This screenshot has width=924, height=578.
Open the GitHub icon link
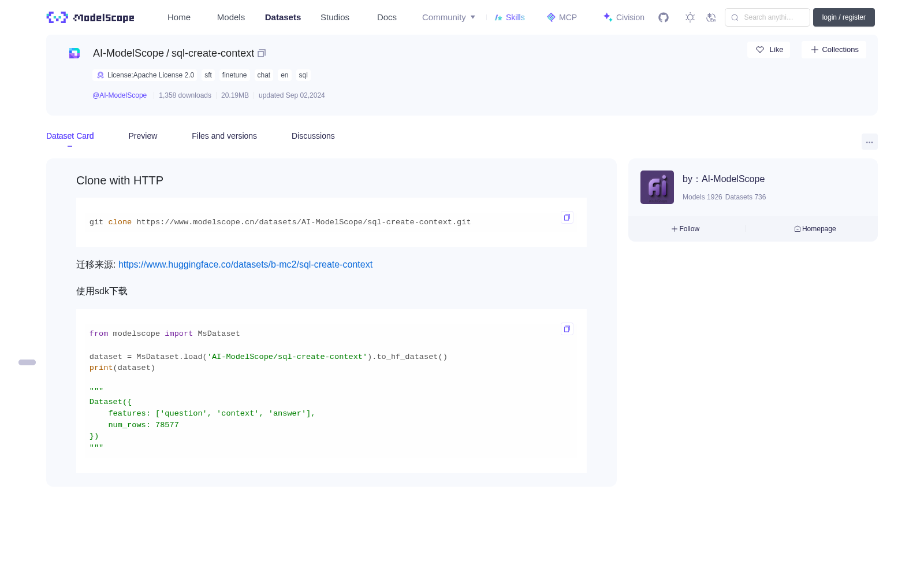point(664,17)
